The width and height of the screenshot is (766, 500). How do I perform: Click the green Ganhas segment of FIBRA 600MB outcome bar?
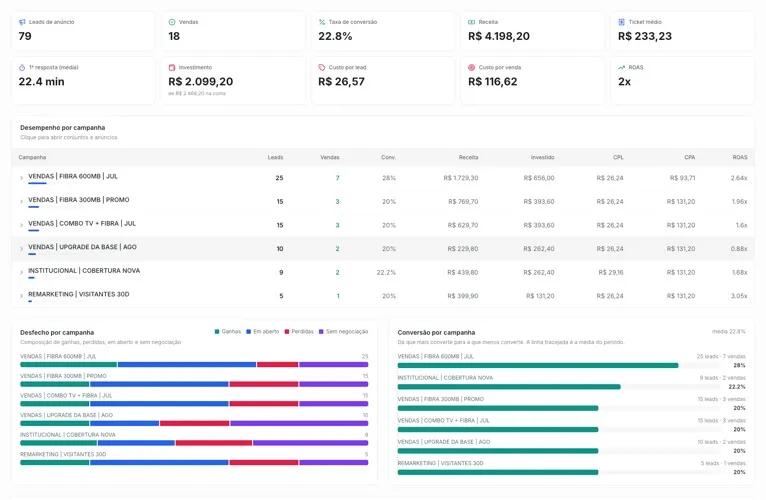pyautogui.click(x=68, y=365)
